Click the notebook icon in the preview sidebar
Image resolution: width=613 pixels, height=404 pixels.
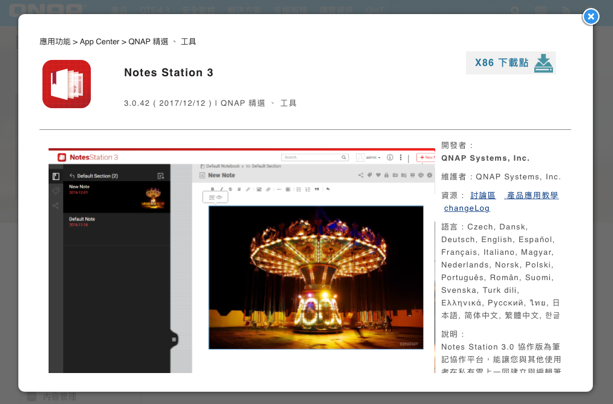(x=56, y=176)
